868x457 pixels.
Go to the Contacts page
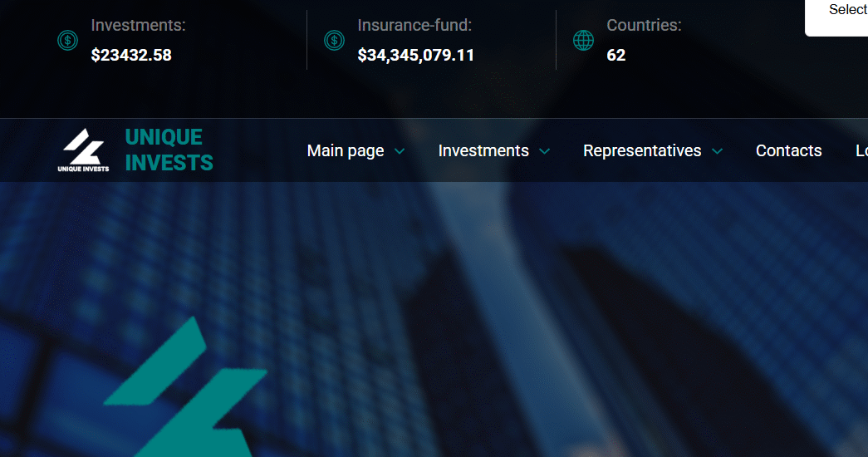point(789,150)
